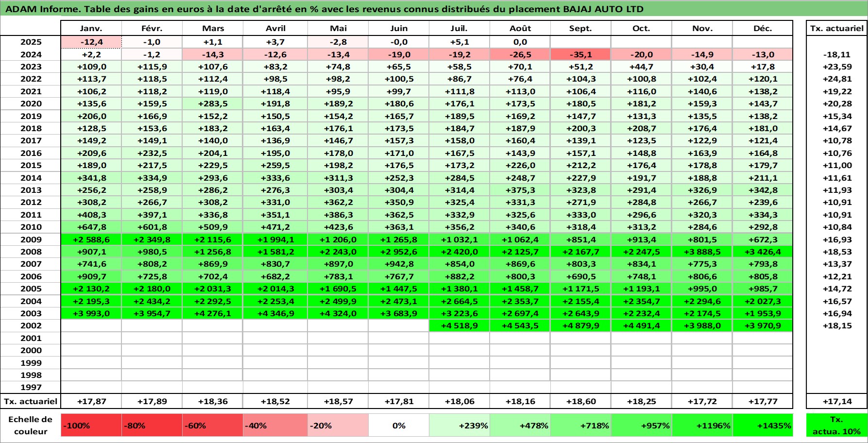Viewport: 868px width, 443px height.
Task: Click the -26,5 cell in August 2024
Action: 520,54
